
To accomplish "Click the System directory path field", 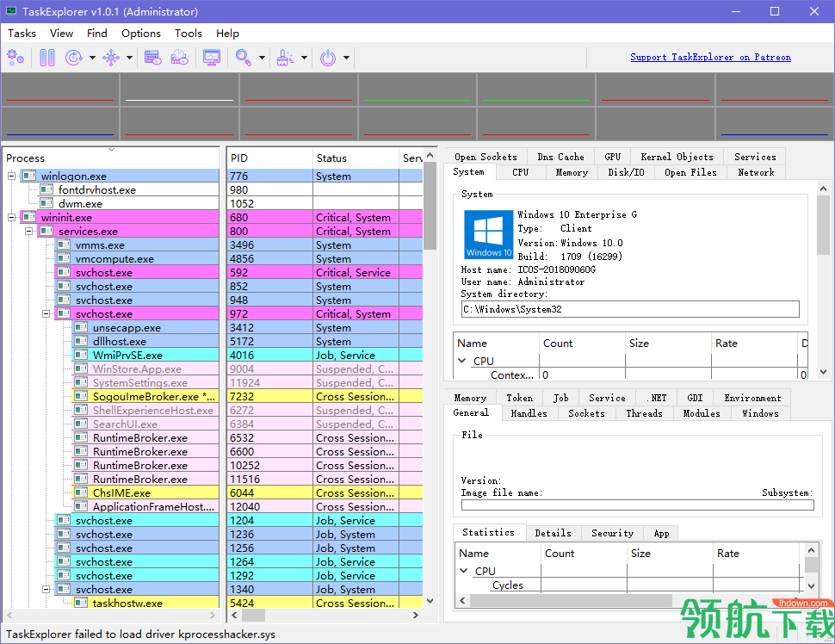I will 630,309.
